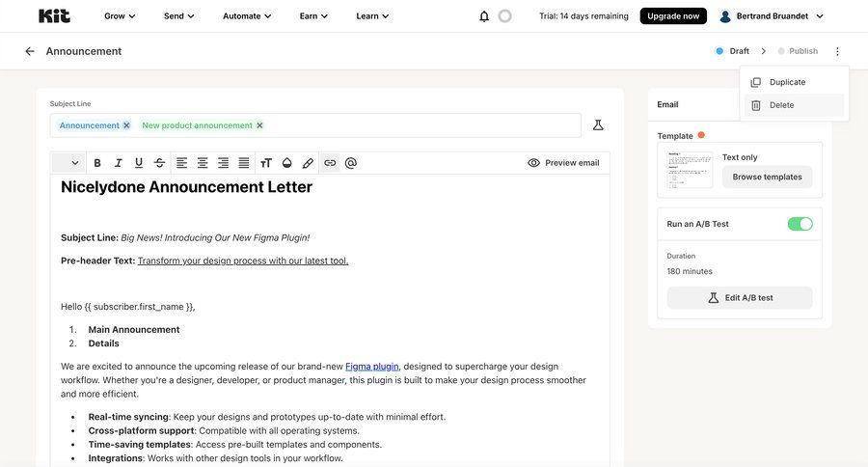Open the Earn menu
Viewport: 868px width, 467px height.
click(313, 16)
